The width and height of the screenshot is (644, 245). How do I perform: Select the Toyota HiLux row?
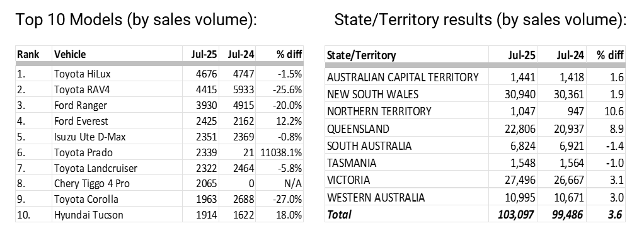[x=159, y=74]
